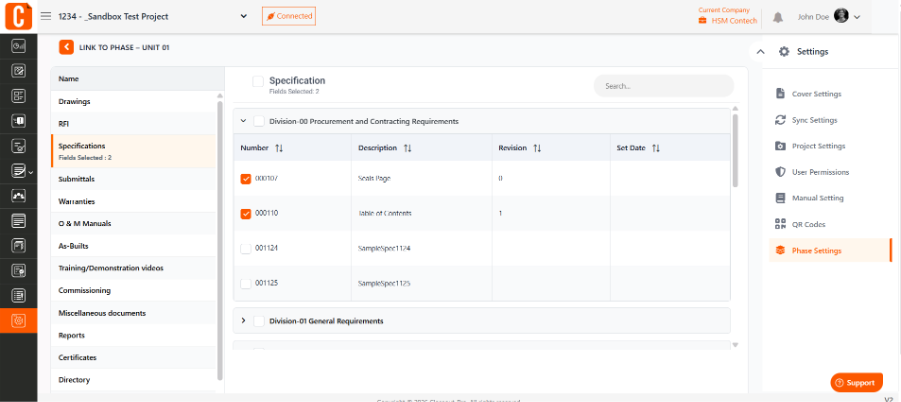Click the notification bell icon
Viewport: 901px width, 402px height.
click(777, 17)
